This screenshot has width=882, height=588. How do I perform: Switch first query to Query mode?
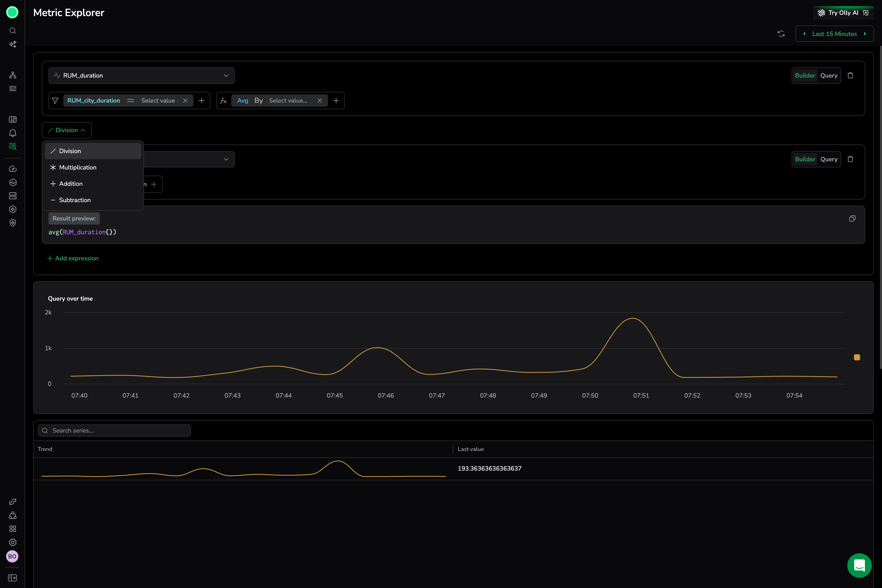[x=829, y=75]
